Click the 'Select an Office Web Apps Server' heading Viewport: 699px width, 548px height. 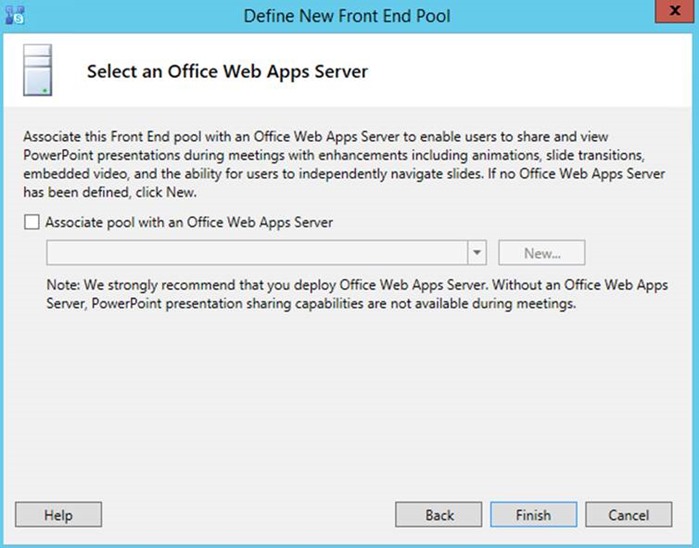pyautogui.click(x=227, y=71)
